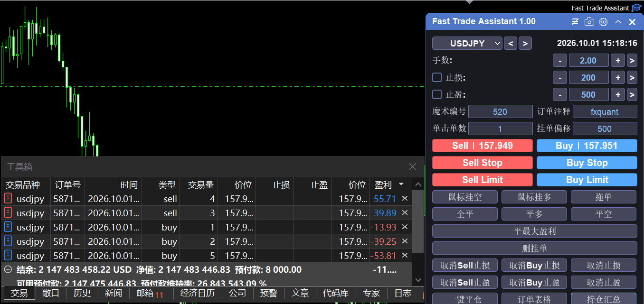Expand stop loss options arrow

[632, 78]
